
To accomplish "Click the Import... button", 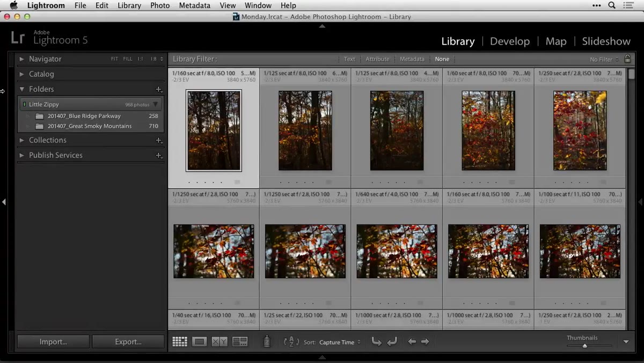I will 53,342.
